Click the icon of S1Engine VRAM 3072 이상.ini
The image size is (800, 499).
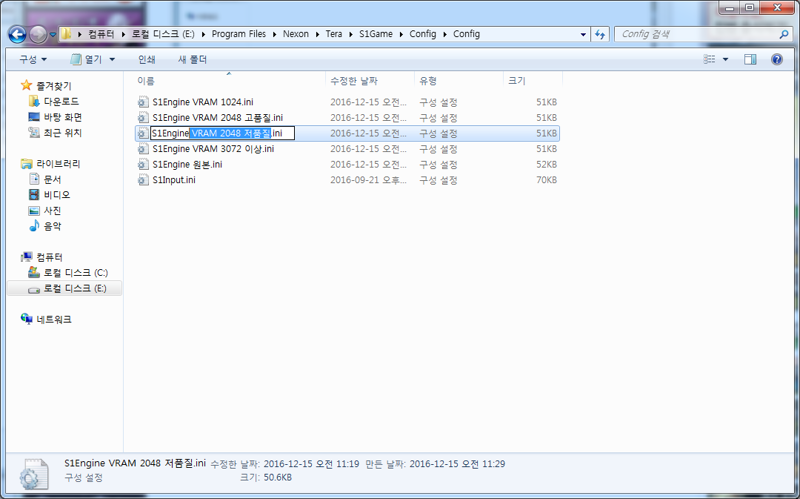pos(143,149)
